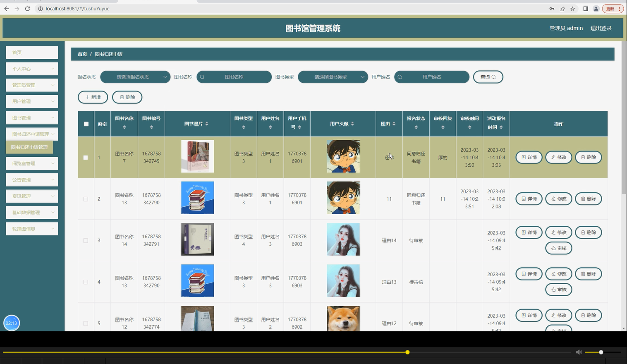
Task: Check the checkbox for row 3
Action: 86,240
